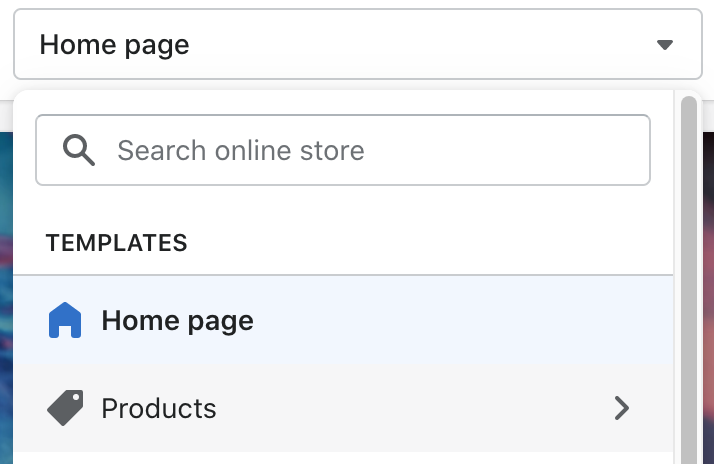The width and height of the screenshot is (714, 464).
Task: Click empty area of the Products row
Action: pyautogui.click(x=410, y=408)
